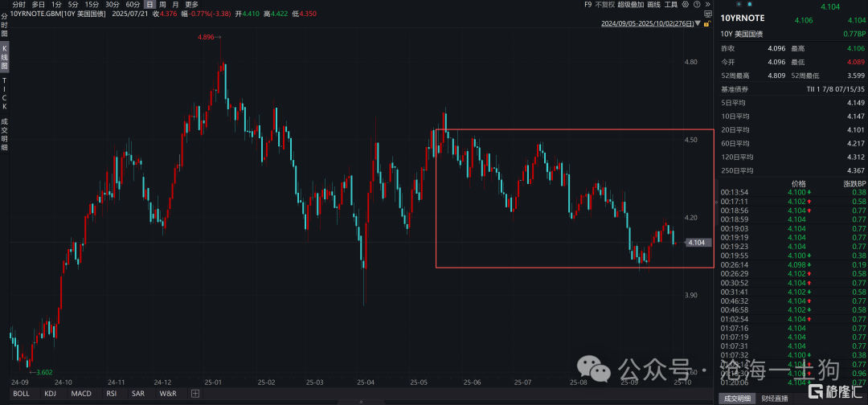
Task: Click the plus icon above 10YRNOTE
Action: [x=739, y=4]
